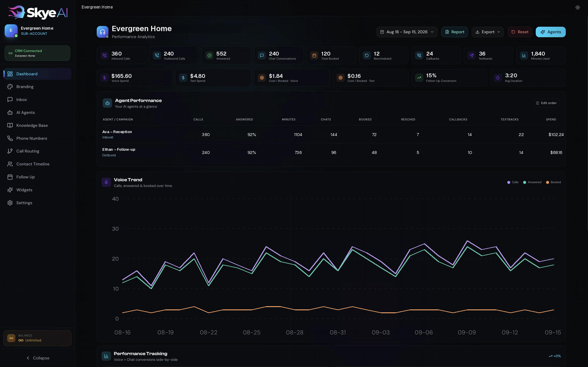Click the Answered checkmark icon
Screen dimensions: 588x367
pyautogui.click(x=209, y=55)
